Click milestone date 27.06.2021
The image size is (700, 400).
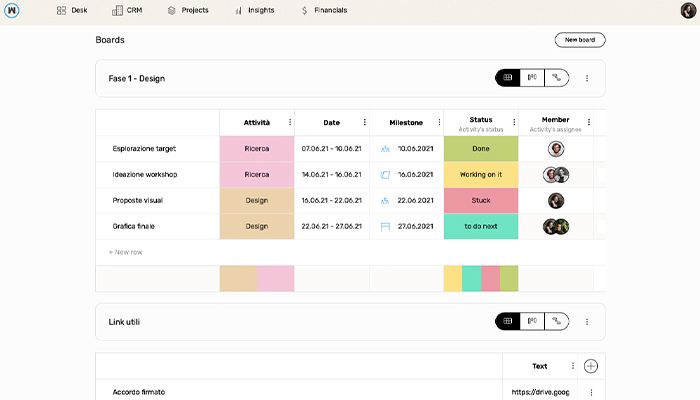[415, 226]
